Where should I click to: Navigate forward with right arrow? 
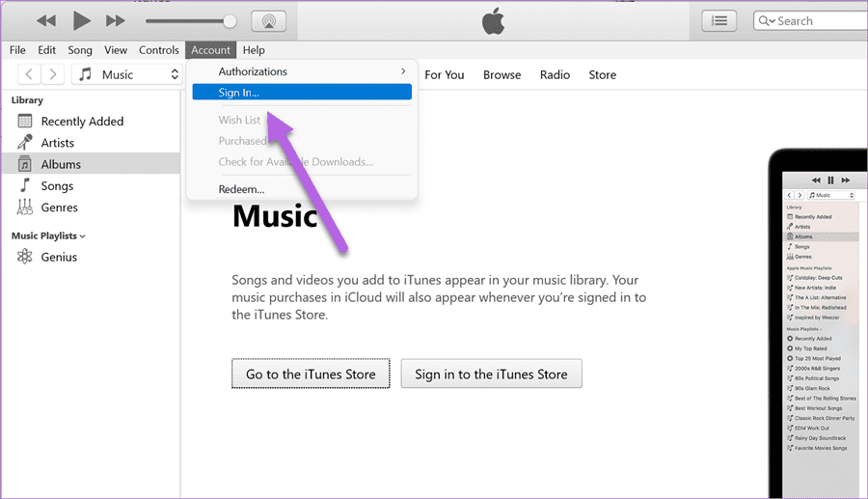coord(53,74)
